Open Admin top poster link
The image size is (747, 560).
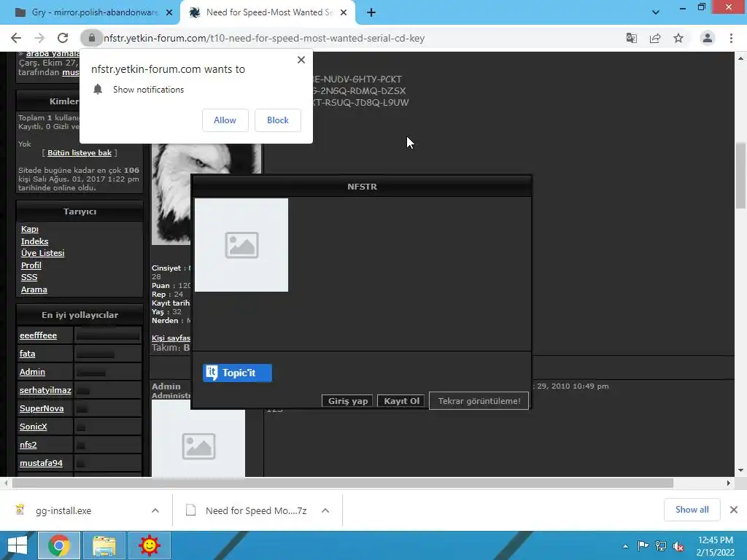tap(32, 372)
